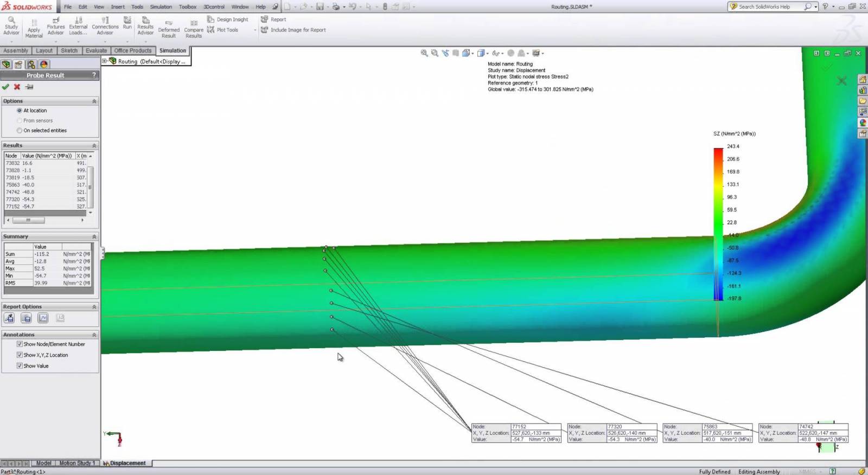Open PropertyManager tab icon
The width and height of the screenshot is (868, 475).
coord(18,64)
